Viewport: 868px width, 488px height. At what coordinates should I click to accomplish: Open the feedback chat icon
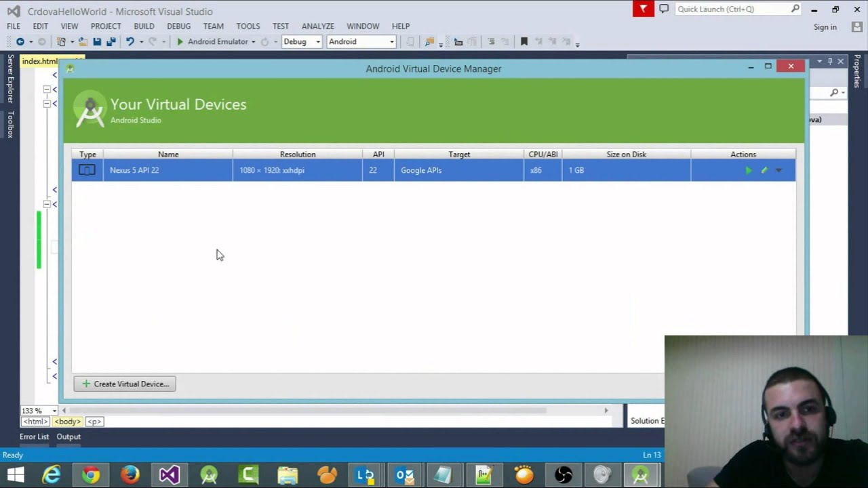coord(664,9)
